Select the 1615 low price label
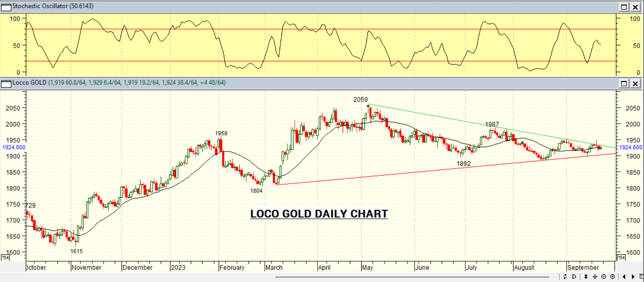The image size is (644, 282). (76, 251)
